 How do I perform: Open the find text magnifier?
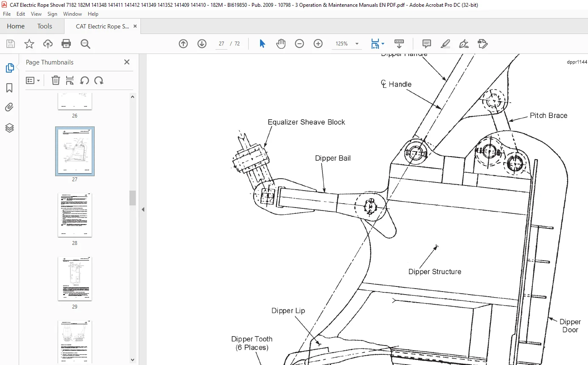[x=85, y=44]
